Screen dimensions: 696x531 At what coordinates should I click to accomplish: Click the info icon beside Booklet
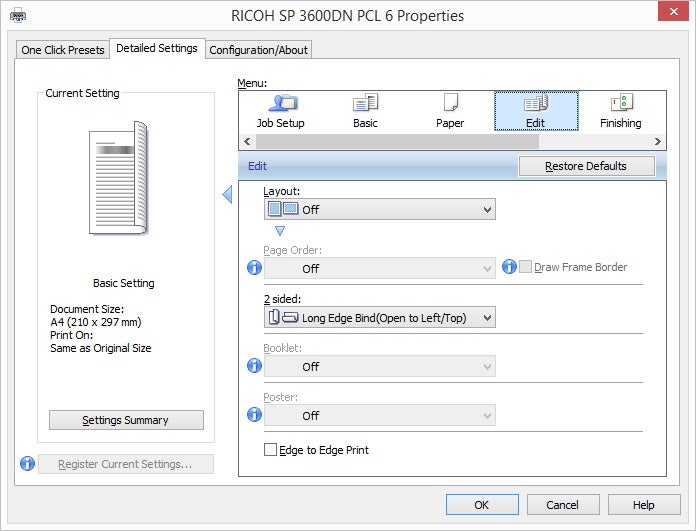254,366
